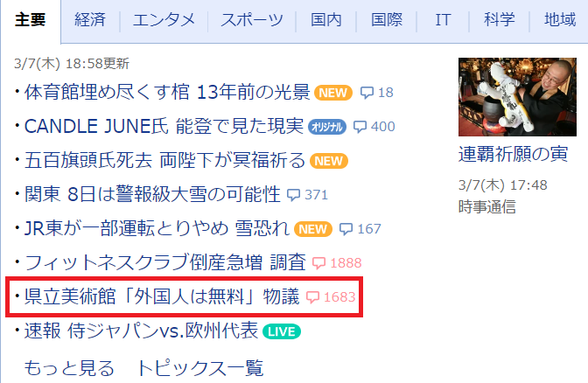Open 関東 8日は警報級大雪の可能性 article
This screenshot has width=588, height=383.
pyautogui.click(x=152, y=194)
